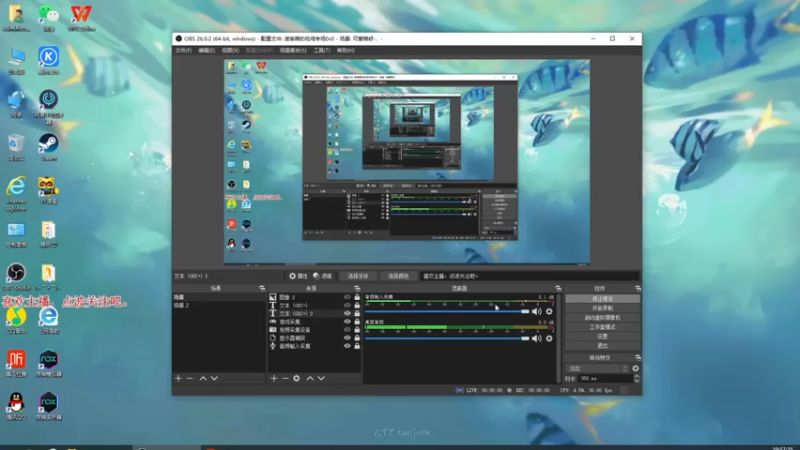Click the text field containing 喜欢主播
800x450 pixels.
530,276
